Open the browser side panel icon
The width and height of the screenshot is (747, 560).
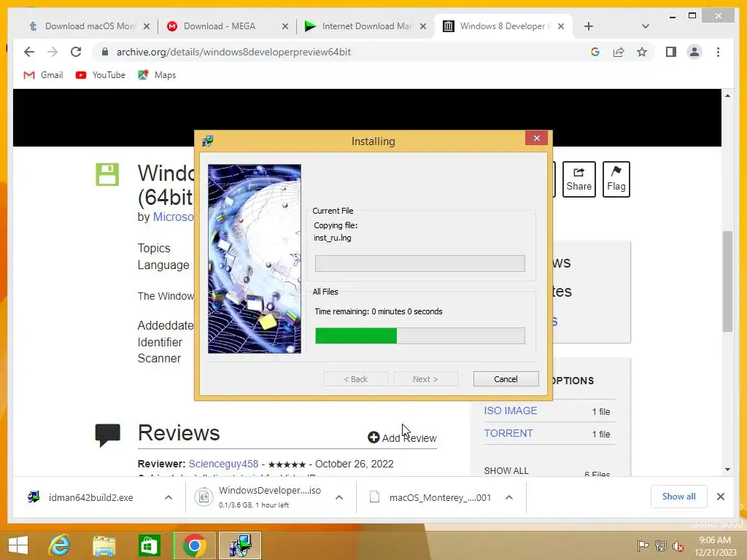671,52
